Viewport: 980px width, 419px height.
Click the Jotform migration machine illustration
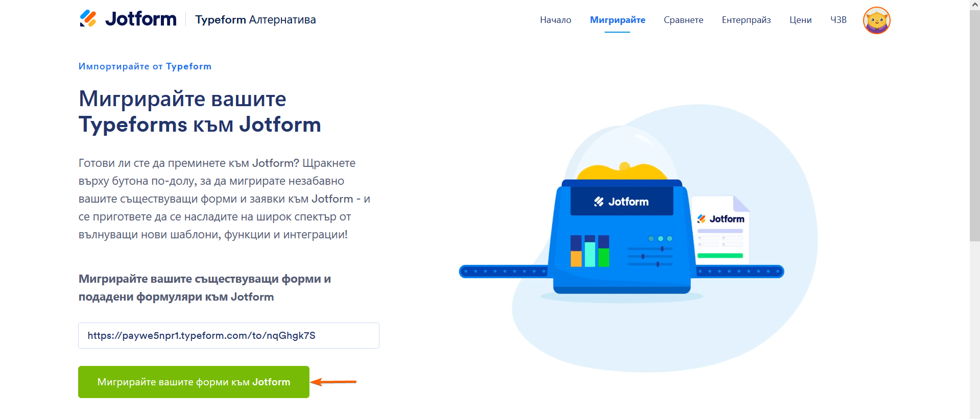622,214
